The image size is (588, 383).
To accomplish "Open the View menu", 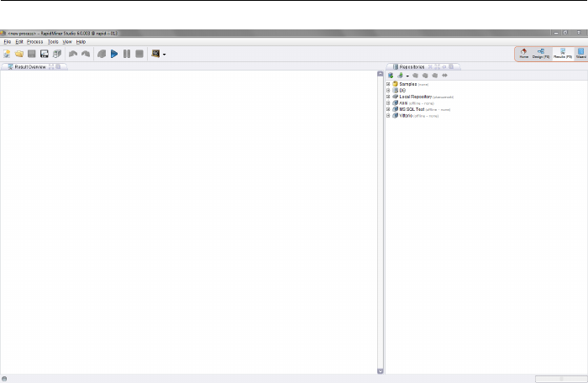I will 67,42.
